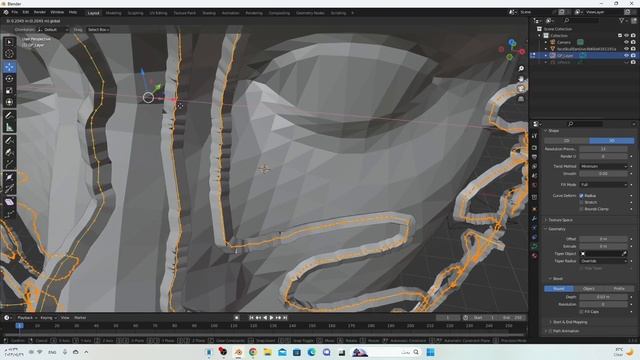Open Chrome from the Windows taskbar
This screenshot has height=360, width=640.
(x=253, y=352)
